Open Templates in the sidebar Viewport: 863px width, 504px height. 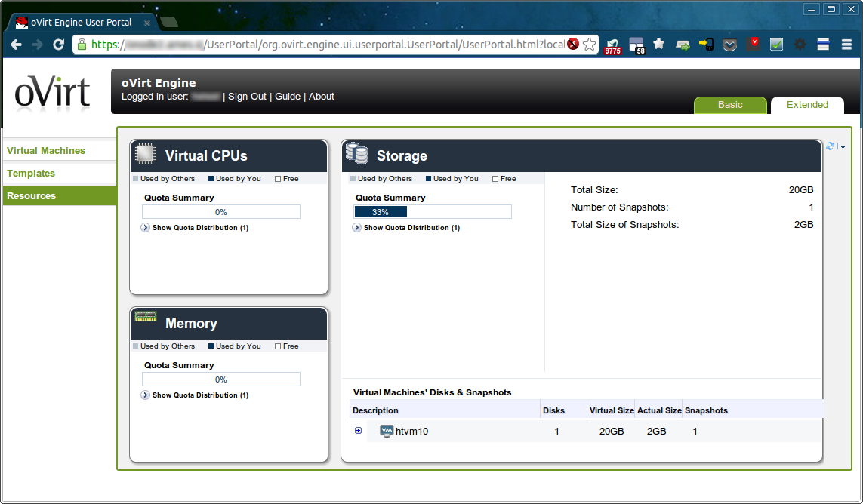coord(31,174)
